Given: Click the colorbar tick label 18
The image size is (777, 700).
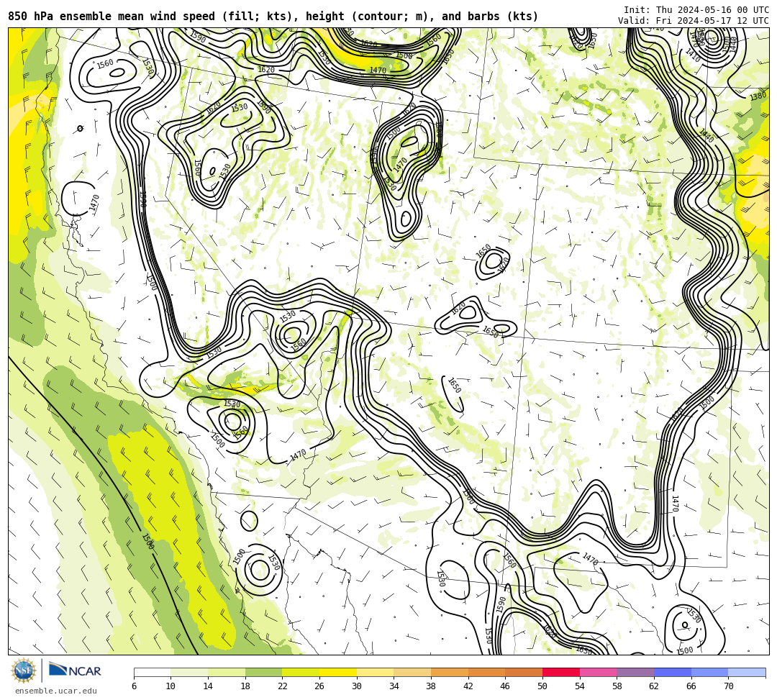Looking at the screenshot, I should (x=245, y=686).
